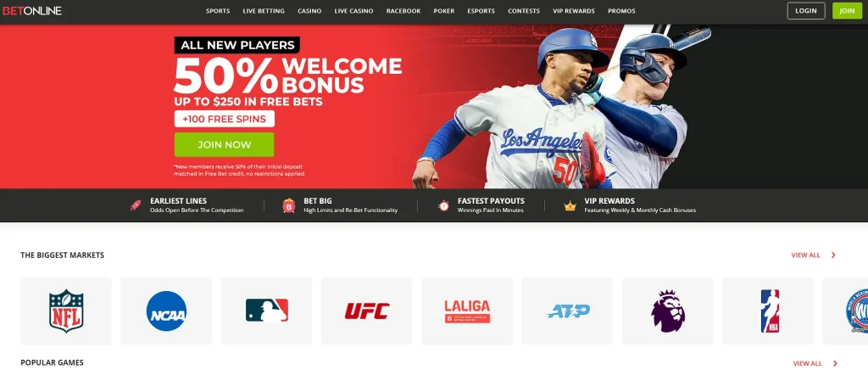The image size is (868, 370).
Task: Click the VIP Rewards crown icon
Action: click(570, 206)
